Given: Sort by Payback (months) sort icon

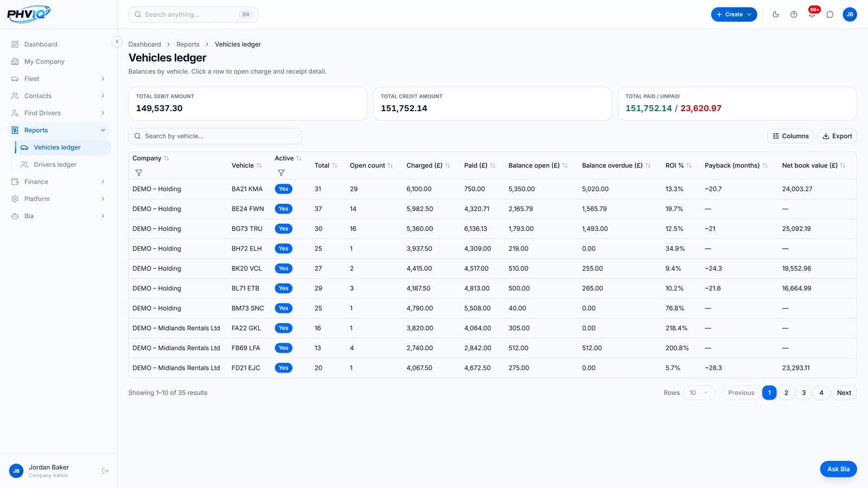Looking at the screenshot, I should click(x=765, y=165).
